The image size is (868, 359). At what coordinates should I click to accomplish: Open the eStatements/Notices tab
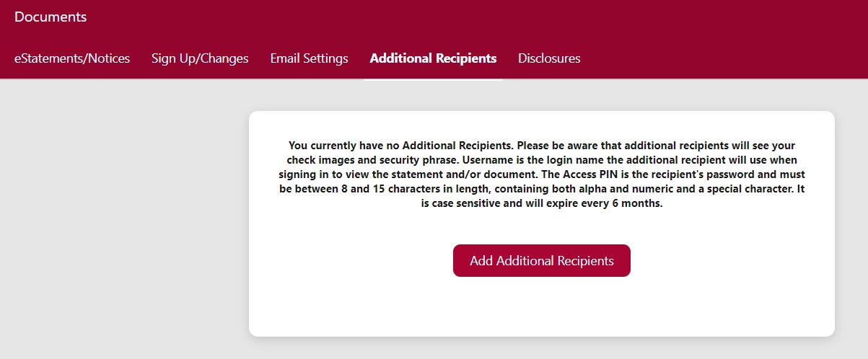coord(72,58)
